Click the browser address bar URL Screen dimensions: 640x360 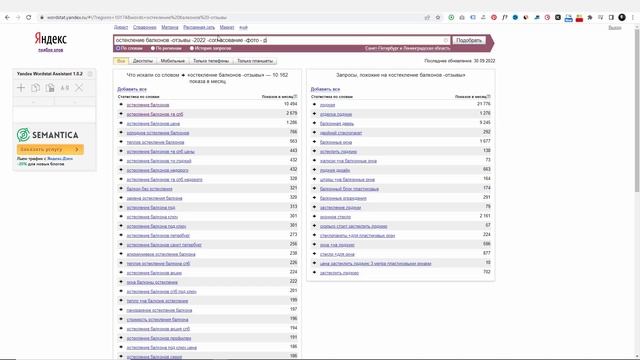click(x=137, y=18)
